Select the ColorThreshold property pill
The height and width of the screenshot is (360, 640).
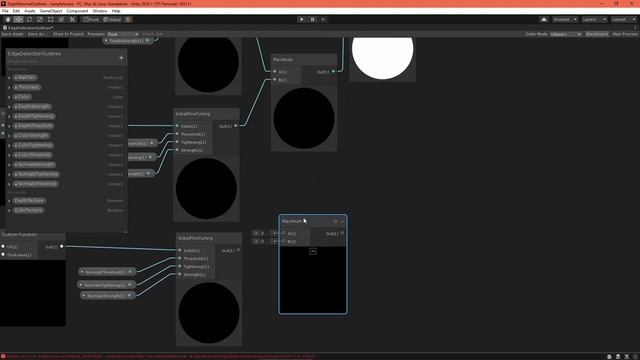coord(32,155)
